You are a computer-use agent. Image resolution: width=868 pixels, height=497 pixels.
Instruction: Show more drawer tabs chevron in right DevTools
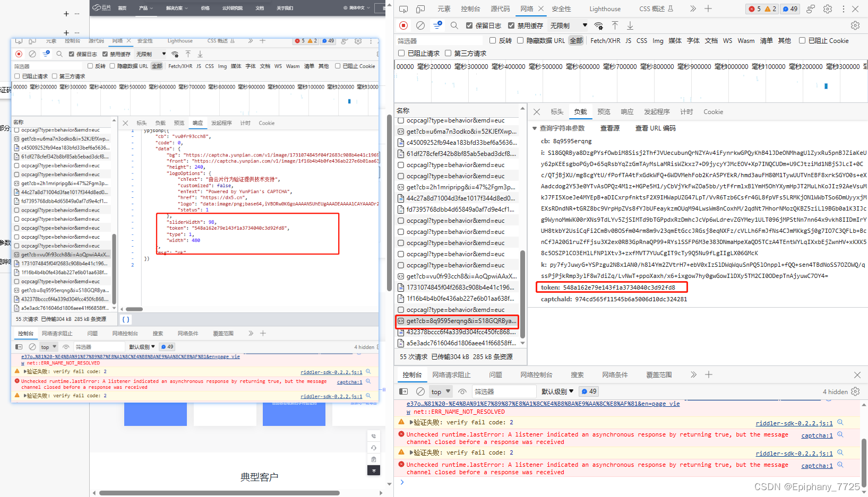pos(693,375)
